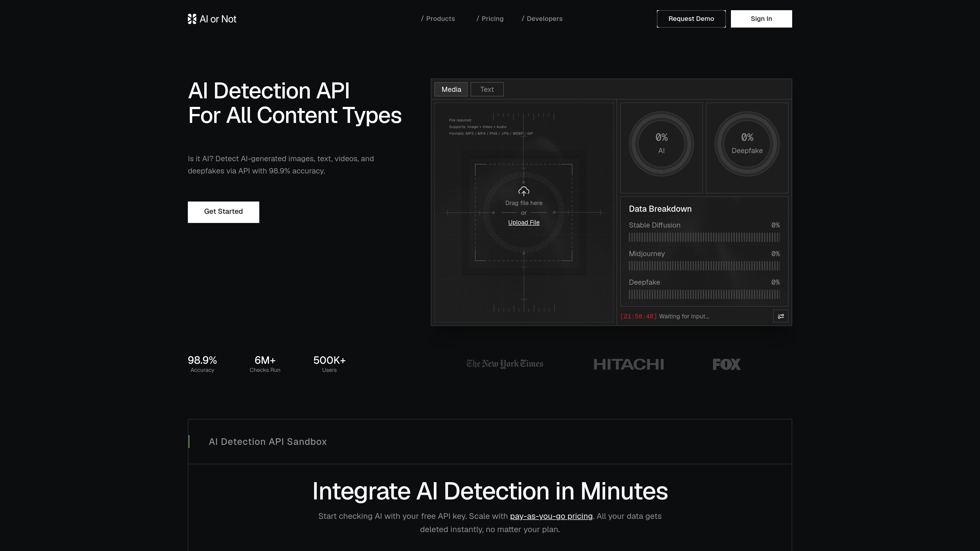This screenshot has width=980, height=551.
Task: Open the Developers navigation menu
Action: coord(542,19)
